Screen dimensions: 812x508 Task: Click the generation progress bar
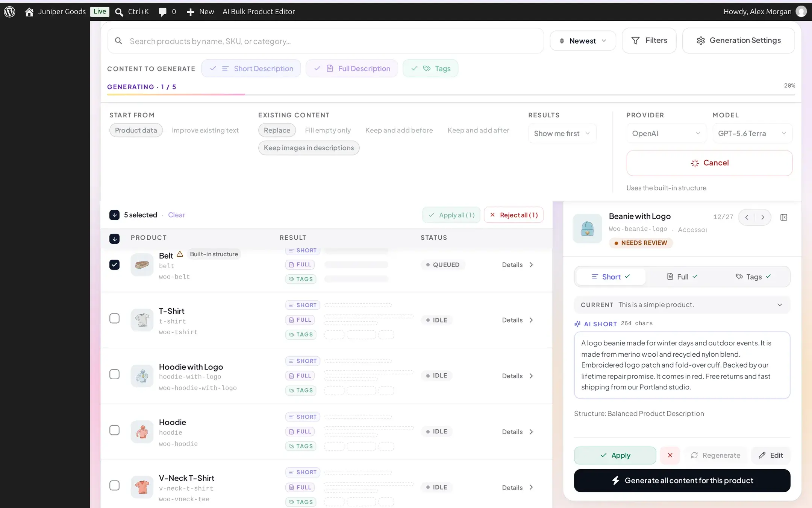pyautogui.click(x=451, y=94)
